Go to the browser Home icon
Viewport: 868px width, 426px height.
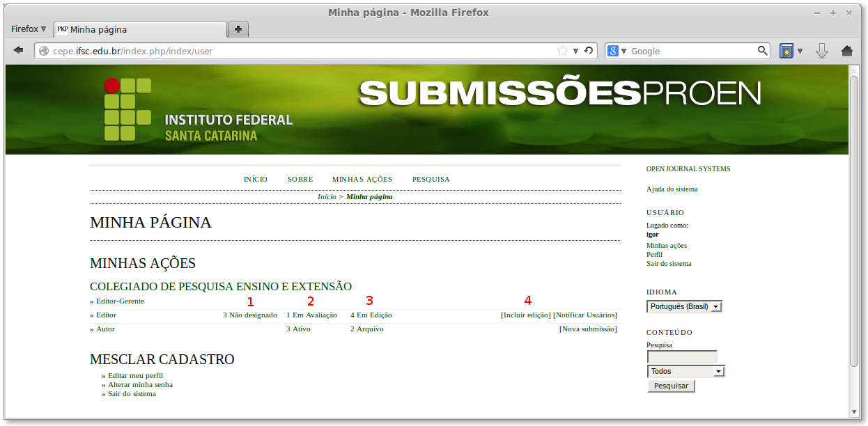(x=846, y=50)
